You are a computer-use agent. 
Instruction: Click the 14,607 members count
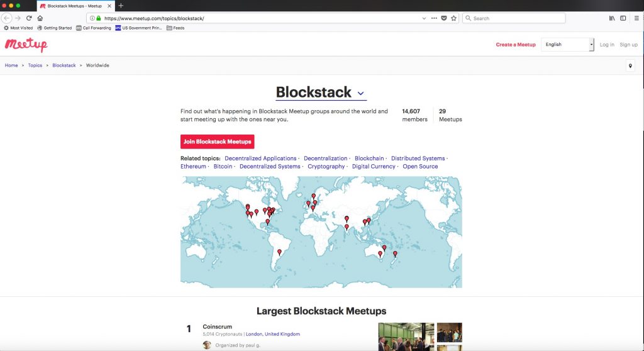click(414, 115)
